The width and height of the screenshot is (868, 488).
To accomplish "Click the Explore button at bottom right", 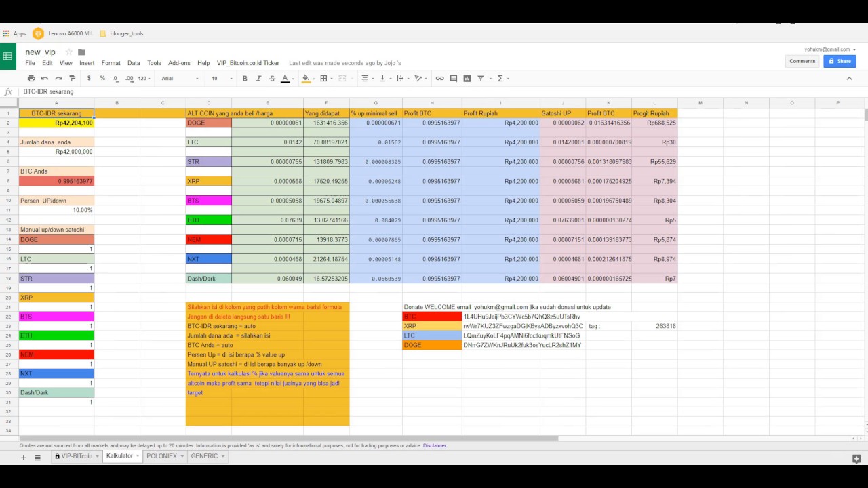I will (856, 459).
